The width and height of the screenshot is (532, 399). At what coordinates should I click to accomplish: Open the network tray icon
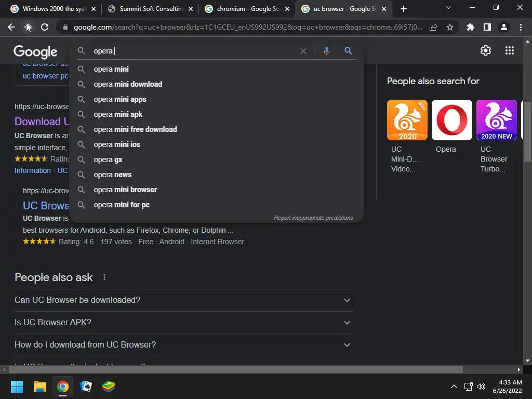469,387
